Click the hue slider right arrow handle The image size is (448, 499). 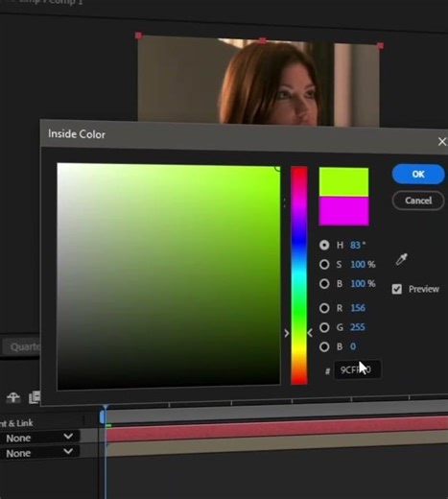tap(310, 333)
